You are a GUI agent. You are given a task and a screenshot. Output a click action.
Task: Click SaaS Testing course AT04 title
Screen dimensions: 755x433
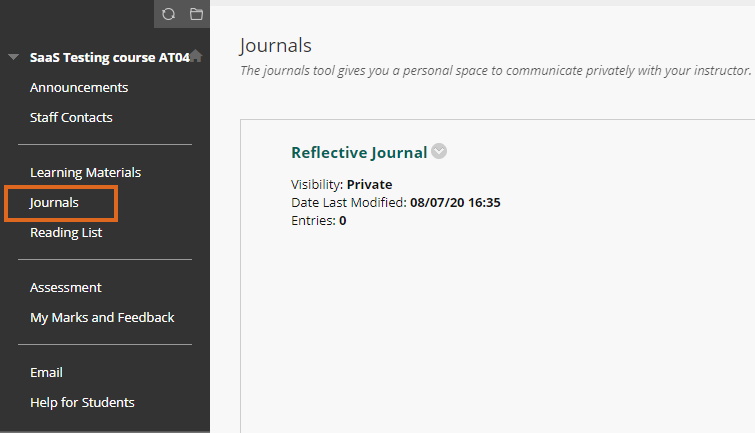click(x=110, y=57)
